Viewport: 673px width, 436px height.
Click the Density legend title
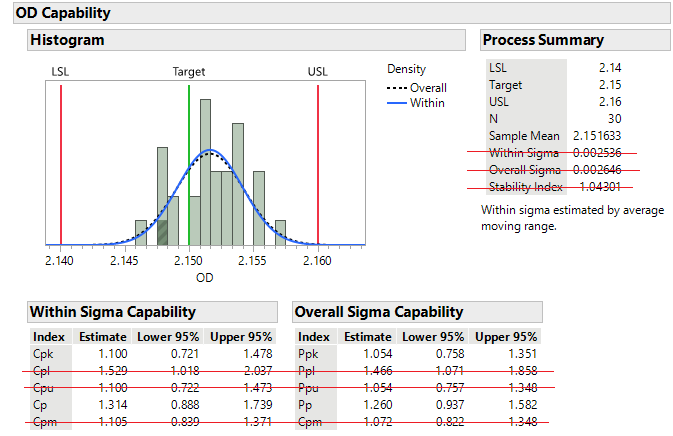(406, 70)
